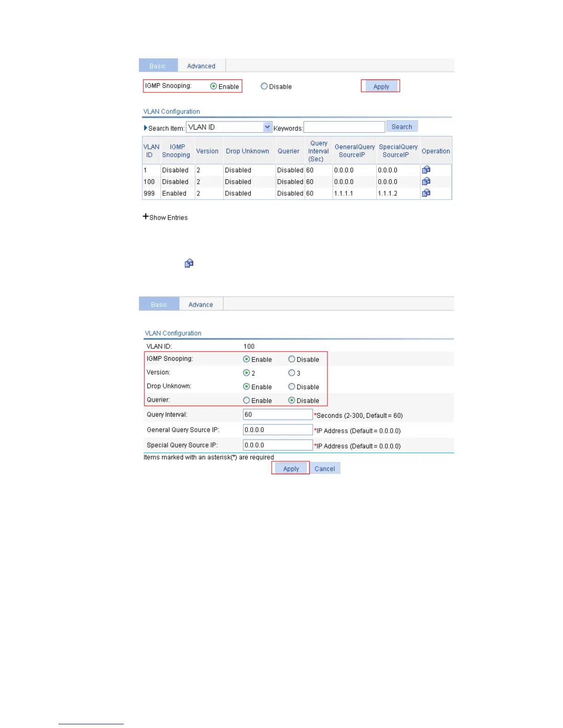Open edit icon for VLAN 999 row
The image size is (563, 728).
coord(426,193)
